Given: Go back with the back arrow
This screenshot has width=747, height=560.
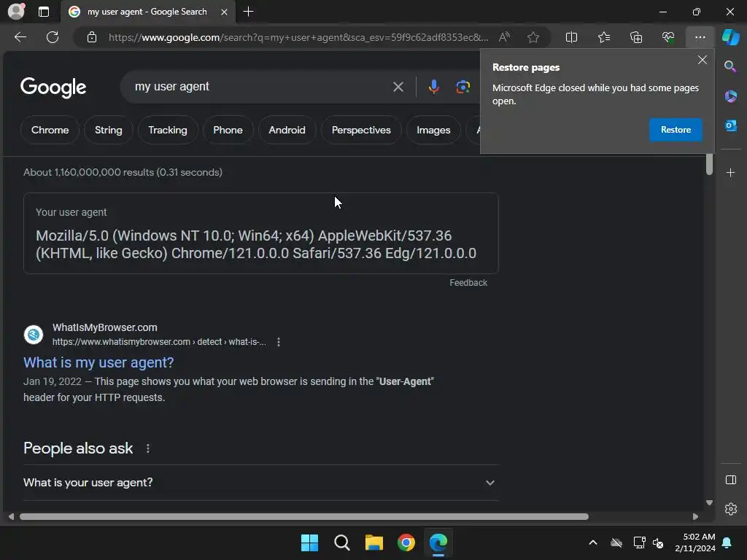Looking at the screenshot, I should 20,37.
